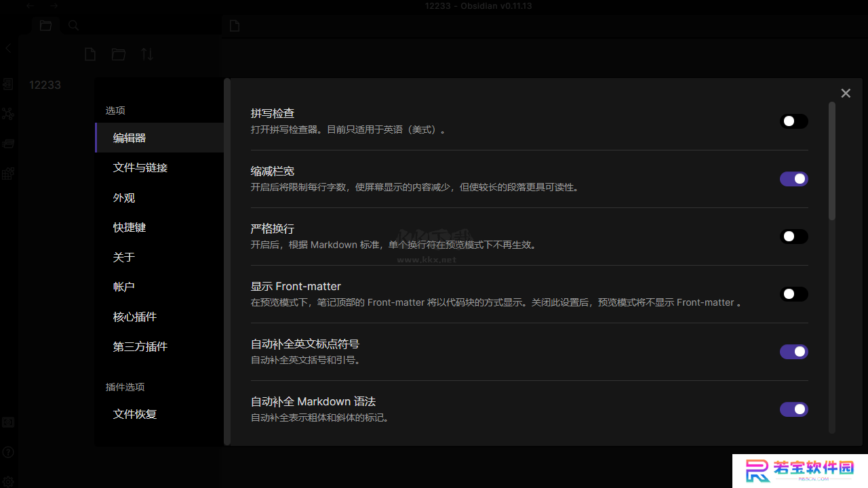Enable the 拼写检查 spellcheck toggle

pyautogui.click(x=794, y=121)
